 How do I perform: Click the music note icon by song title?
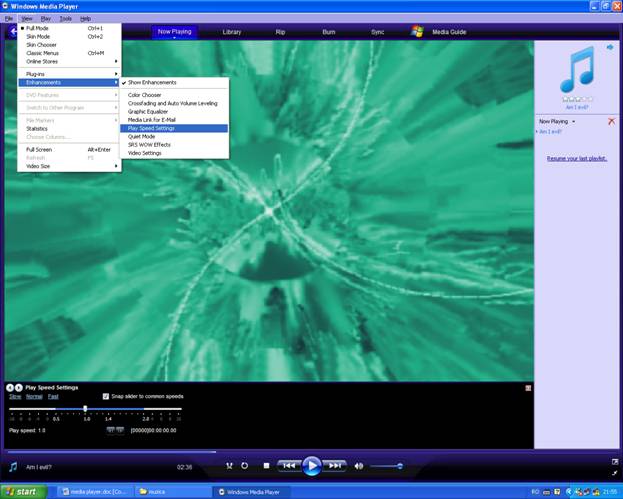tap(13, 467)
